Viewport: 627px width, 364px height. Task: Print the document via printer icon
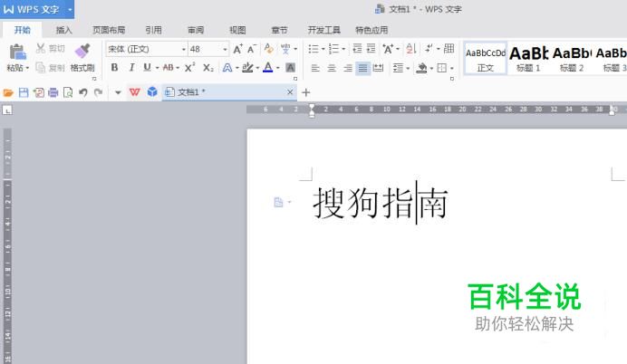pos(53,92)
